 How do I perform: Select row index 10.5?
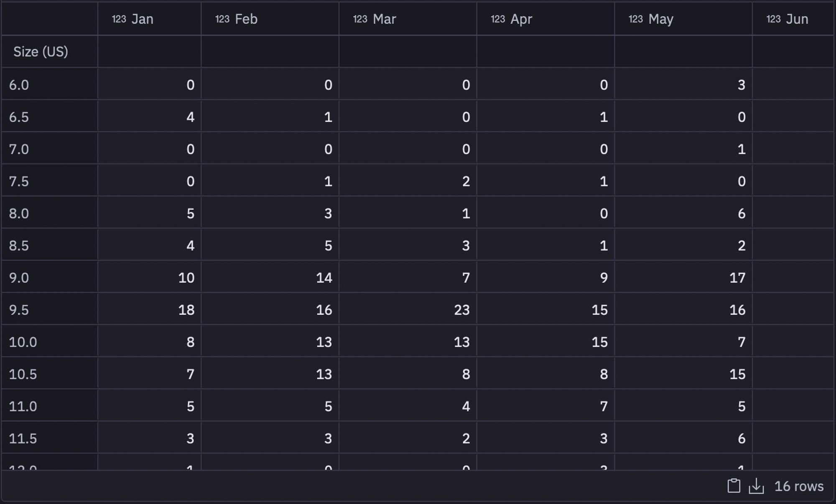49,374
